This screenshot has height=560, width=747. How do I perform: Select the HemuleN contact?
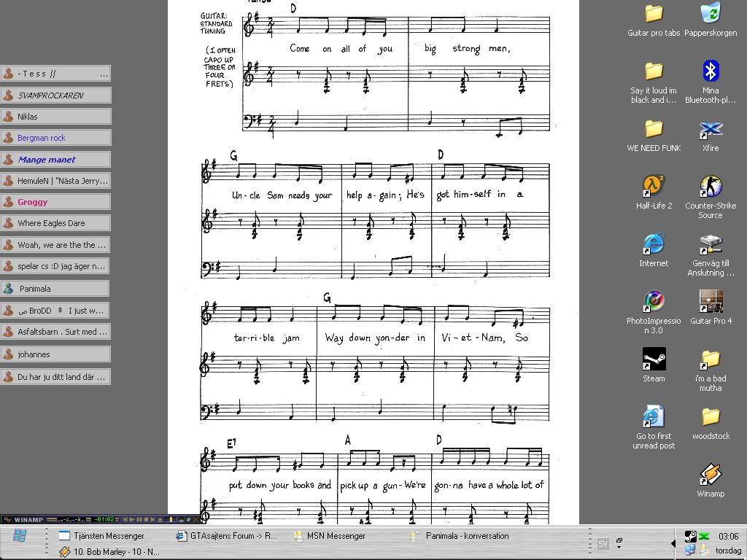55,181
